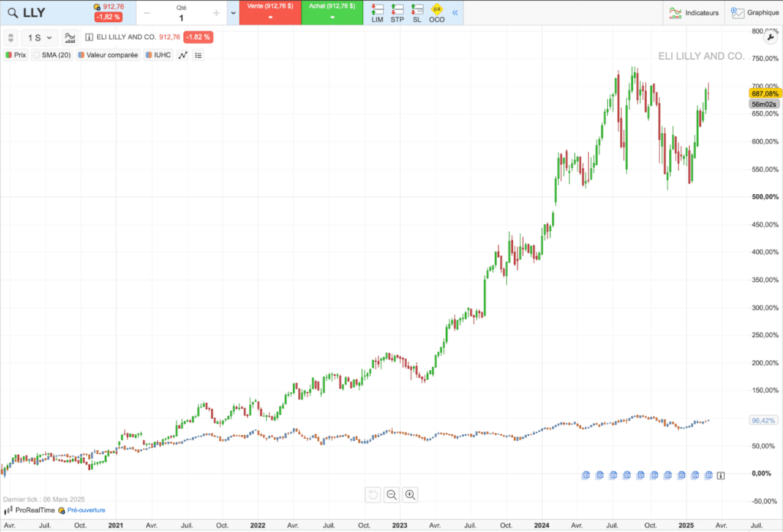Click the info icon after the event markers

720,475
